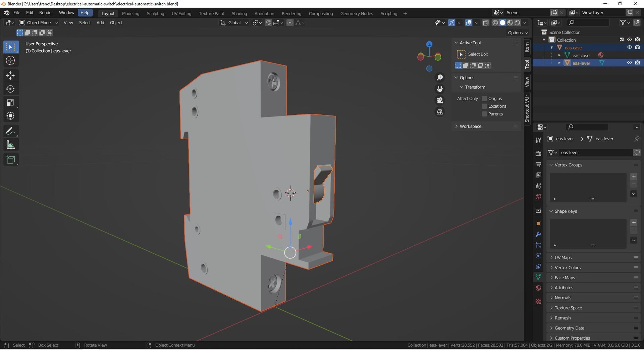Select the Measure tool
Image resolution: width=644 pixels, height=350 pixels.
click(x=10, y=145)
